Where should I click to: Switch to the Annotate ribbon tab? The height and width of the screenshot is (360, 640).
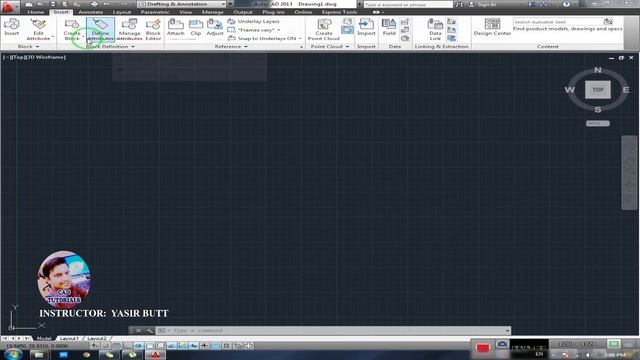point(91,12)
